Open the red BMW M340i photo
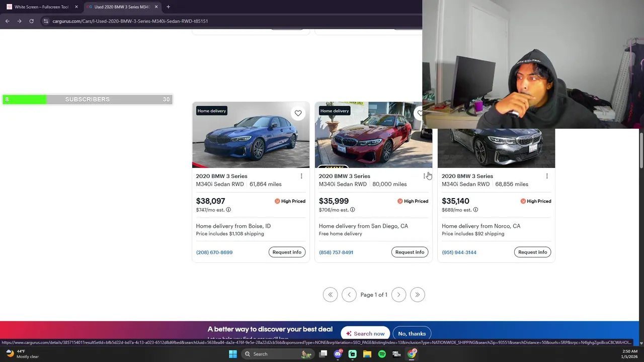The height and width of the screenshot is (362, 644). (373, 135)
